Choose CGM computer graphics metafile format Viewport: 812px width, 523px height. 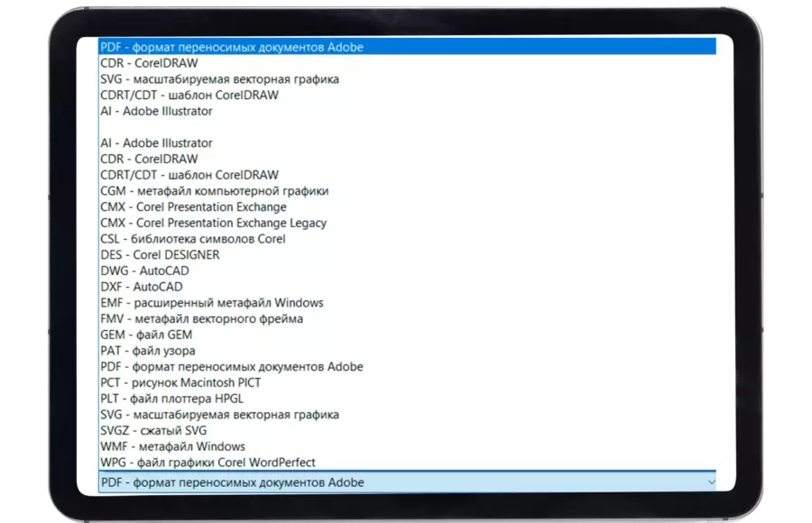[x=215, y=191]
